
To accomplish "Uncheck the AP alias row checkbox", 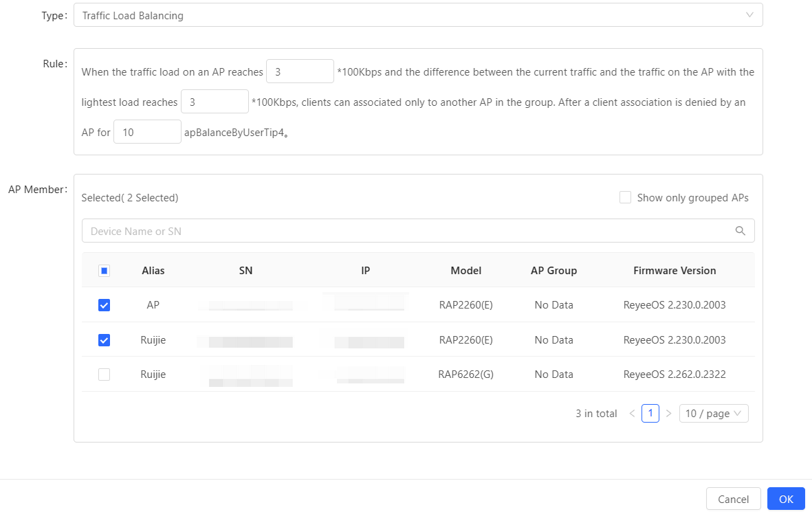I will click(105, 305).
